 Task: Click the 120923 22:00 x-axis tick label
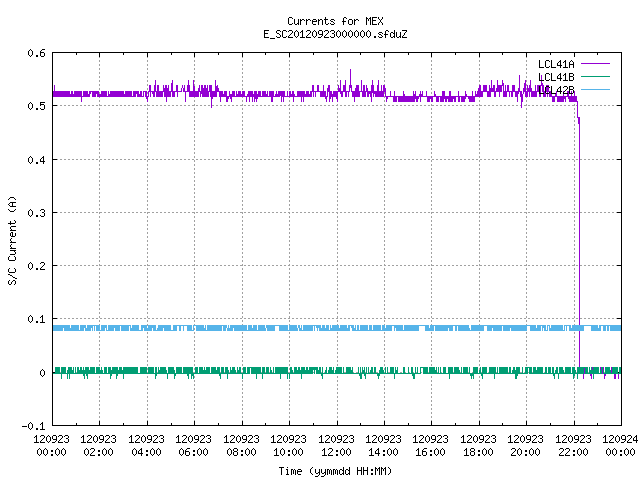[573, 445]
